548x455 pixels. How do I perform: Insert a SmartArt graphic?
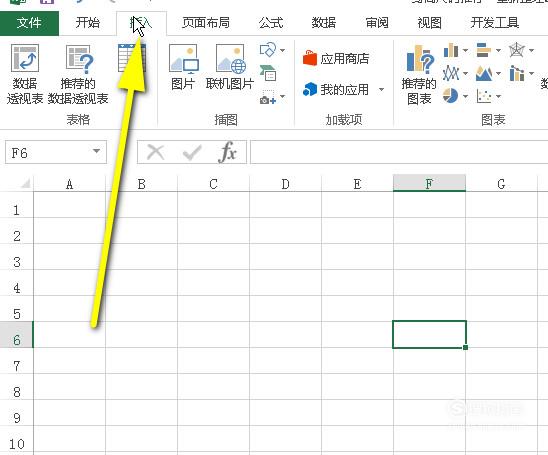pos(268,73)
